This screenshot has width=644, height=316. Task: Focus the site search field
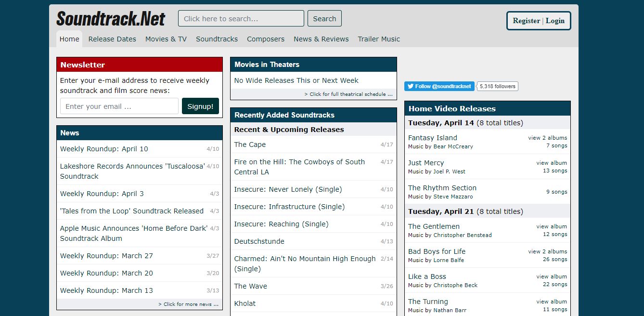[241, 18]
